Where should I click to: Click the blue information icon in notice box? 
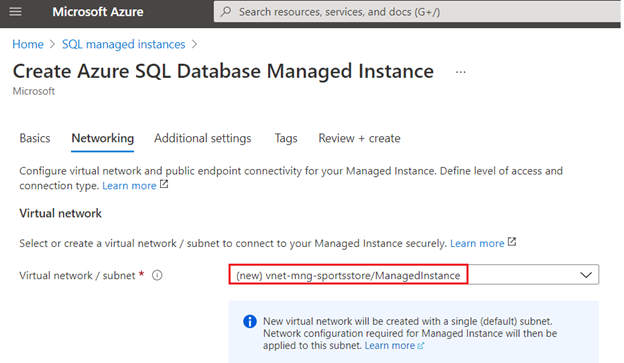(x=250, y=321)
